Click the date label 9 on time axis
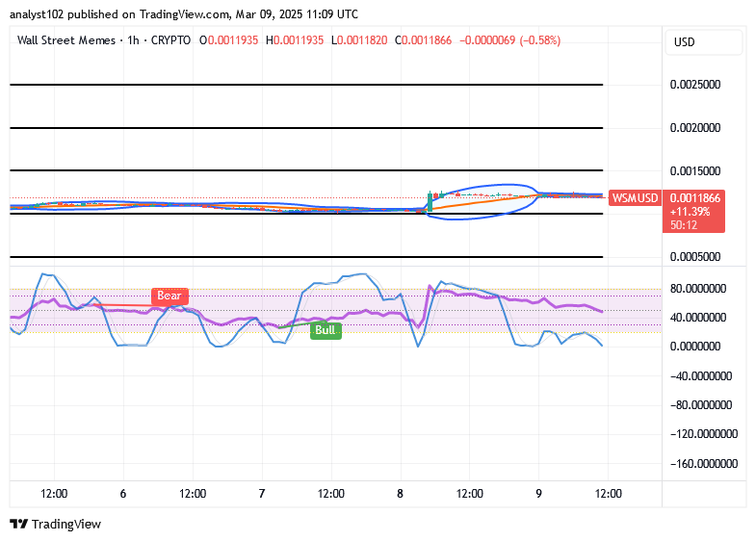This screenshot has height=541, width=756. (x=538, y=494)
